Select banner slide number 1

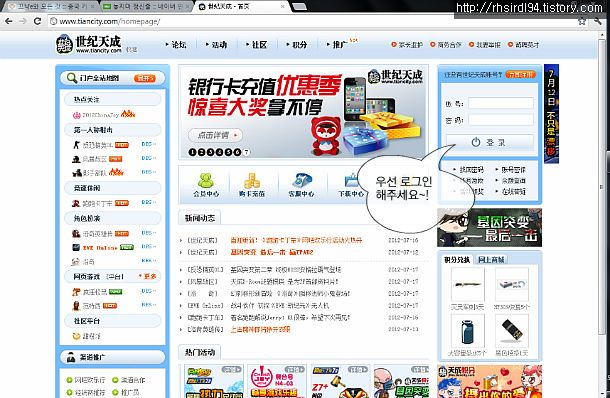coord(192,152)
